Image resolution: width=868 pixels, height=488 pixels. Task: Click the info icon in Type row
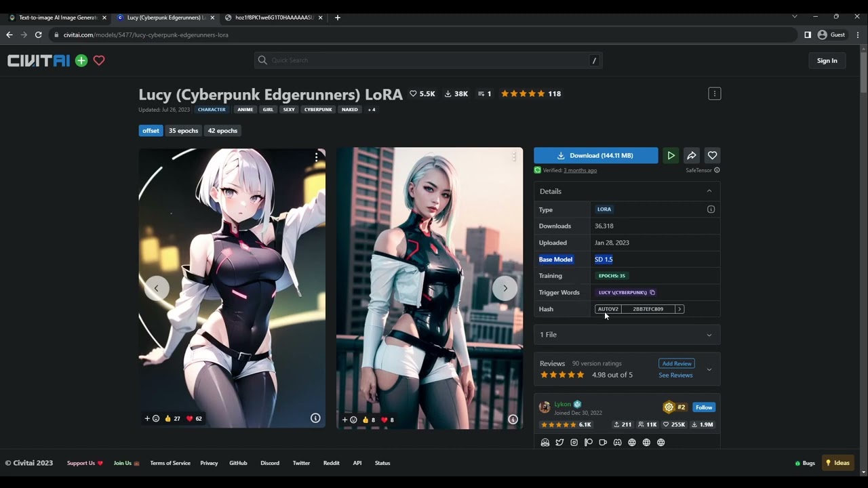[x=711, y=209]
